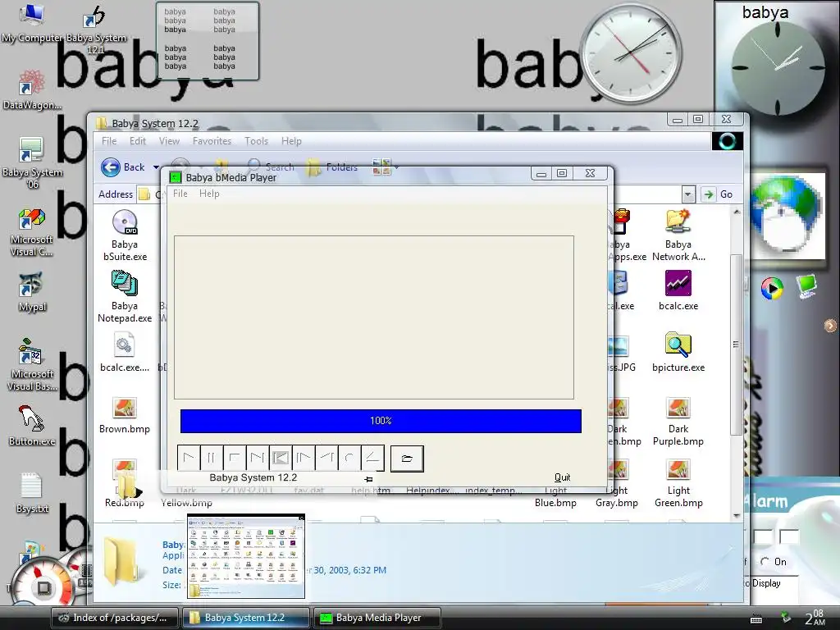
Task: Click the blue 100% progress bar
Action: pos(381,421)
